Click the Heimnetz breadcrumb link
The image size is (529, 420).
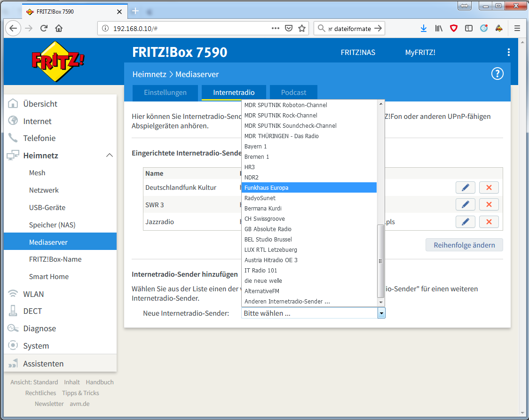point(149,75)
